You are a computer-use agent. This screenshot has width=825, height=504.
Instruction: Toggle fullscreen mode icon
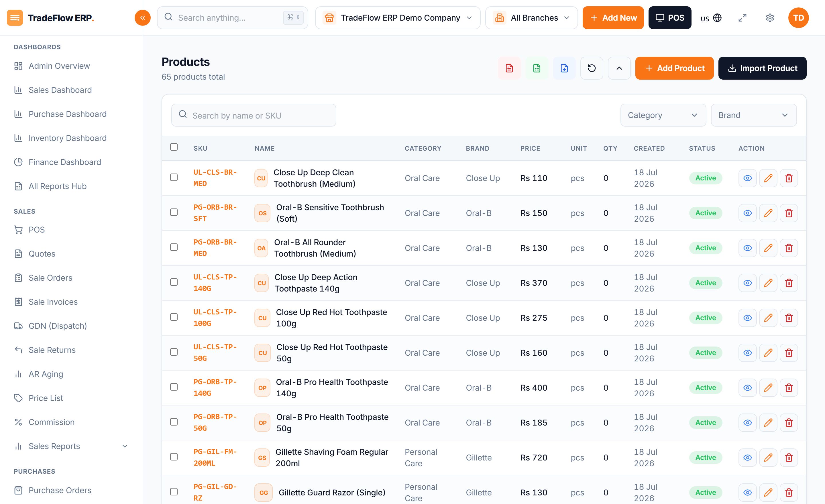click(x=742, y=18)
